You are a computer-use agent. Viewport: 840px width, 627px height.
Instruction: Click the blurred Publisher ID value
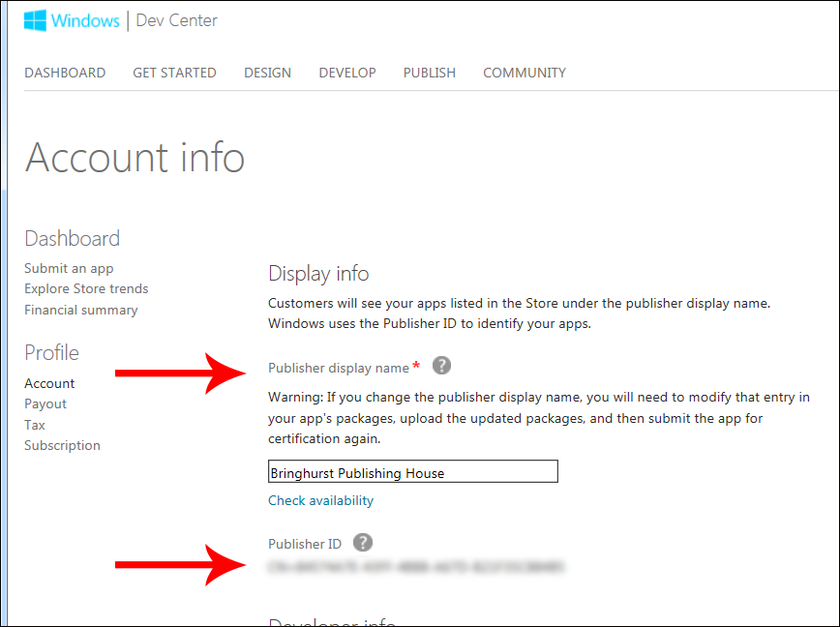(x=416, y=566)
